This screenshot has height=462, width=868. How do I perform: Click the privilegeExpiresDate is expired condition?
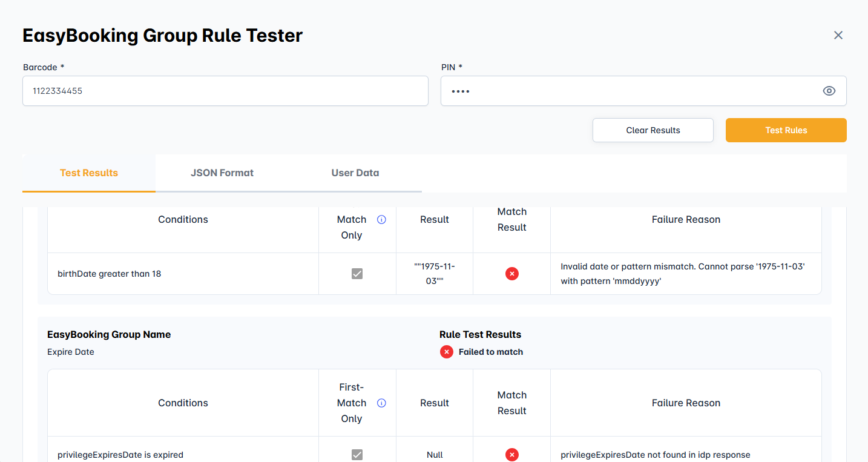coord(120,455)
